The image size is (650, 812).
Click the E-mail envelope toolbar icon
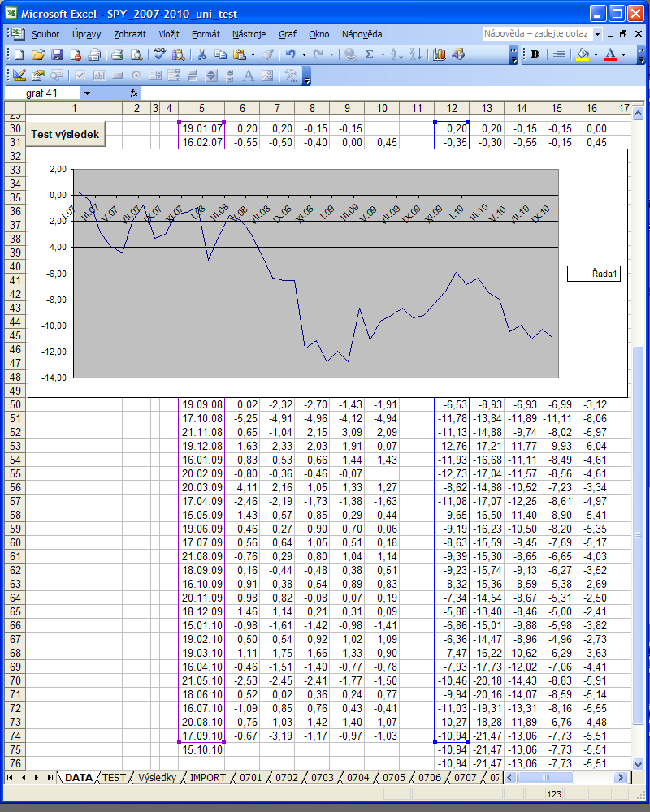pos(94,54)
